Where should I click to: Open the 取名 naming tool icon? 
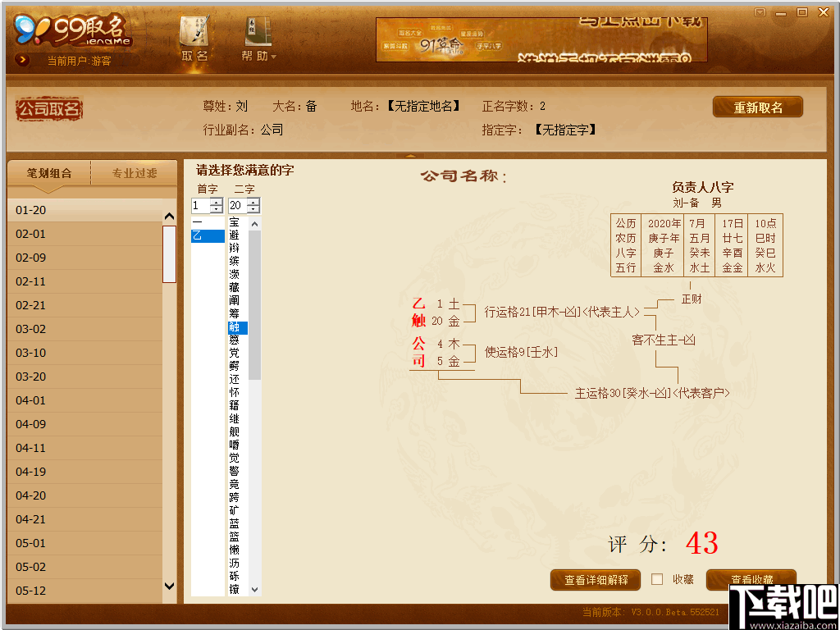tap(194, 39)
